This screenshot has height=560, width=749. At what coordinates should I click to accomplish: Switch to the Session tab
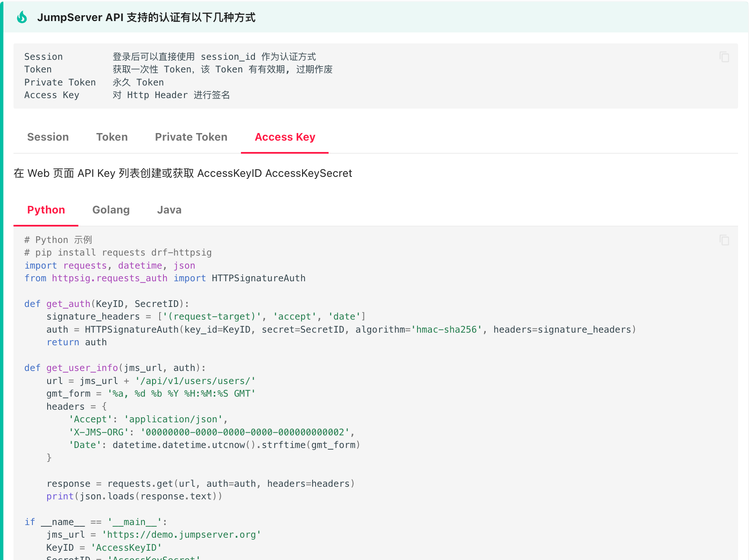click(48, 137)
